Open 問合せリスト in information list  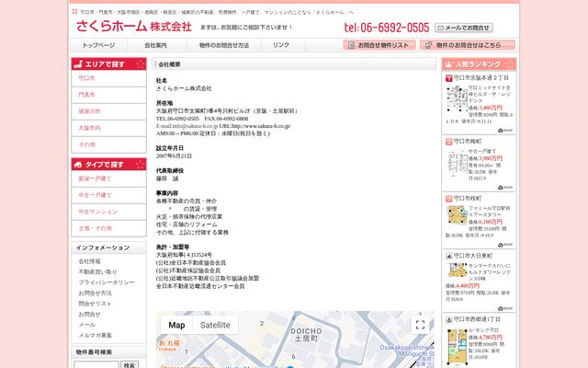click(x=95, y=304)
